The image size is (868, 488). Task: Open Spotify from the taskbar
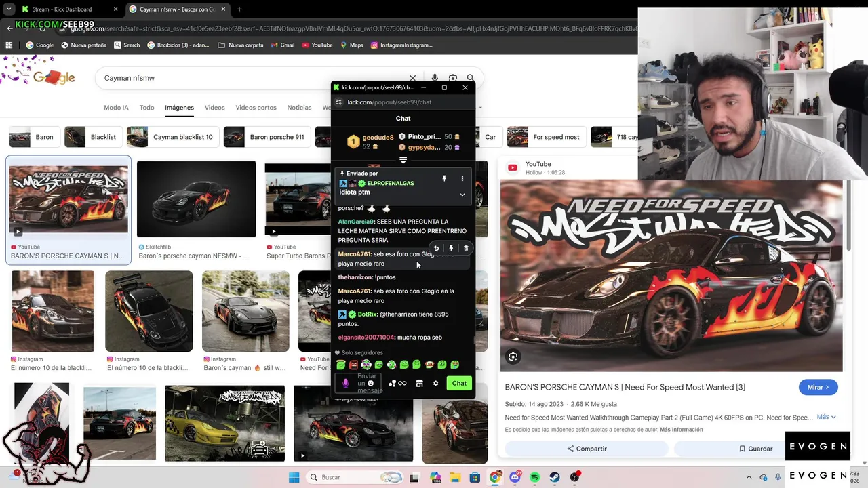click(x=535, y=477)
